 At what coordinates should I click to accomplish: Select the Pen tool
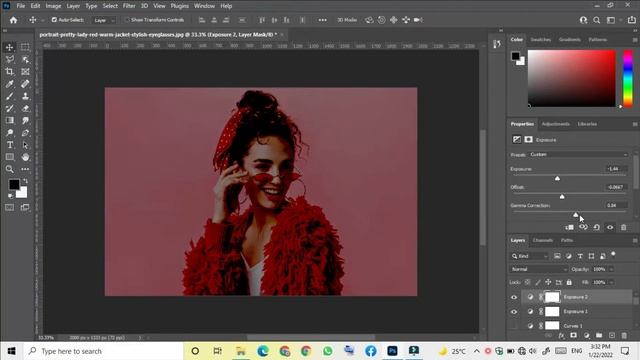point(25,133)
